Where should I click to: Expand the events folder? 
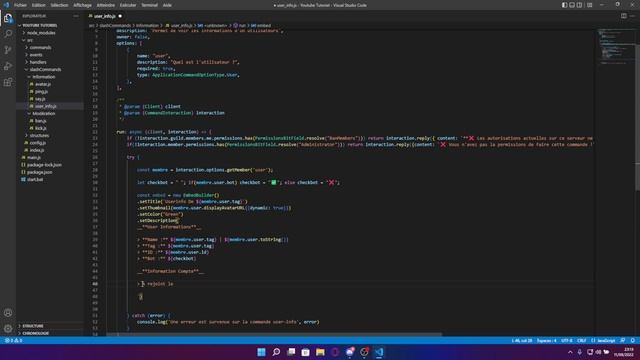click(x=49, y=55)
